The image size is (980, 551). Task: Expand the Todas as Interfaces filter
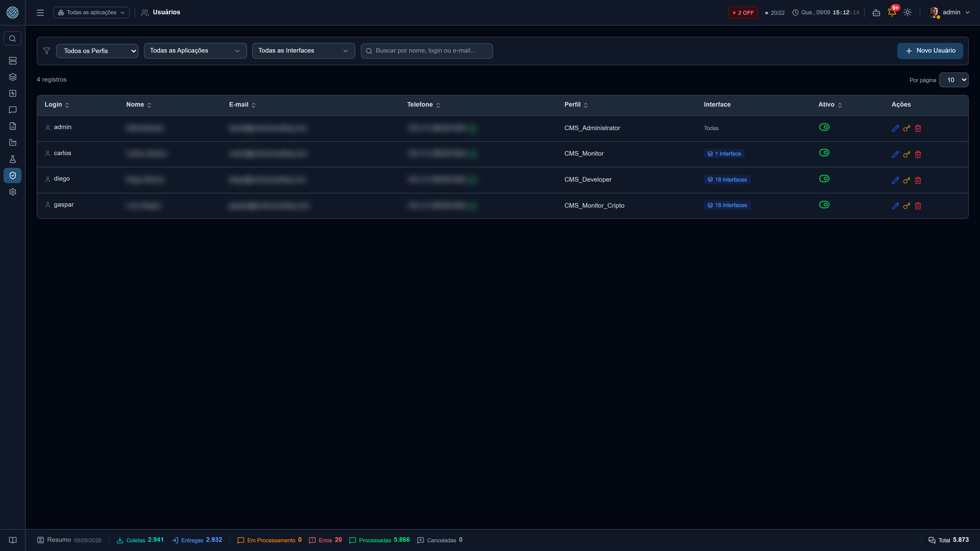pos(303,51)
